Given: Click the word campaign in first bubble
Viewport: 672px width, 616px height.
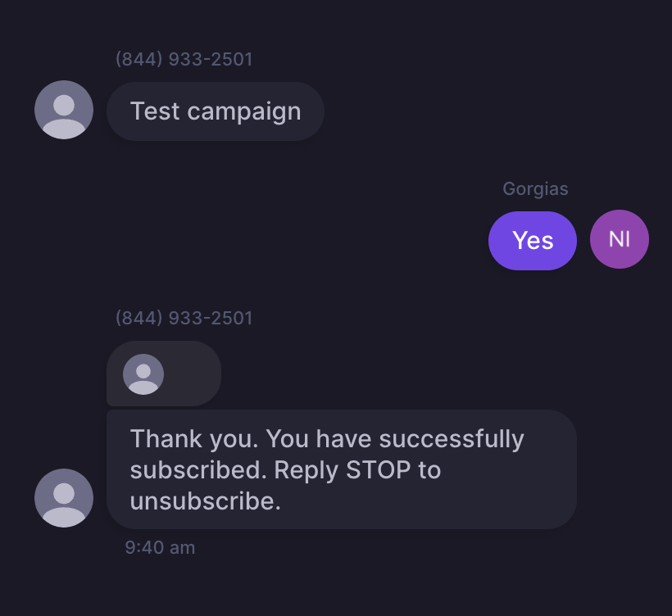Looking at the screenshot, I should pos(244,112).
